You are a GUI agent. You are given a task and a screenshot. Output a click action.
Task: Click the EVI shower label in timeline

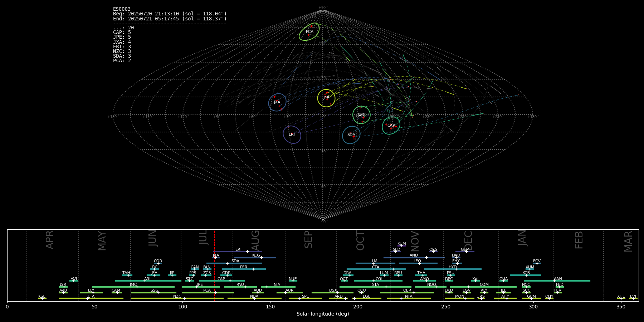[x=633, y=297]
